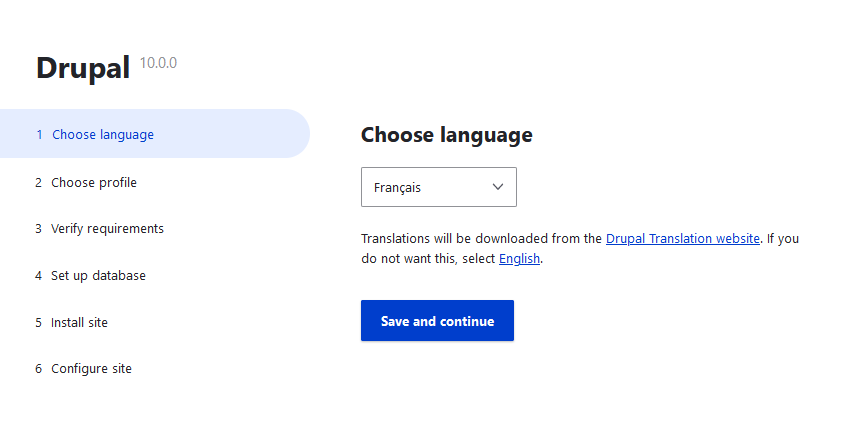Click the Choose language heading
This screenshot has width=852, height=428.
[x=447, y=135]
